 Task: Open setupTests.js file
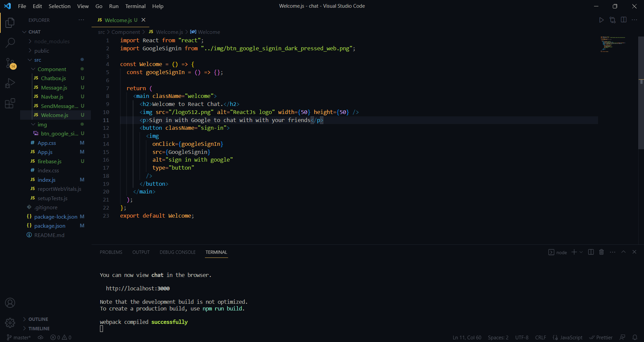click(55, 198)
